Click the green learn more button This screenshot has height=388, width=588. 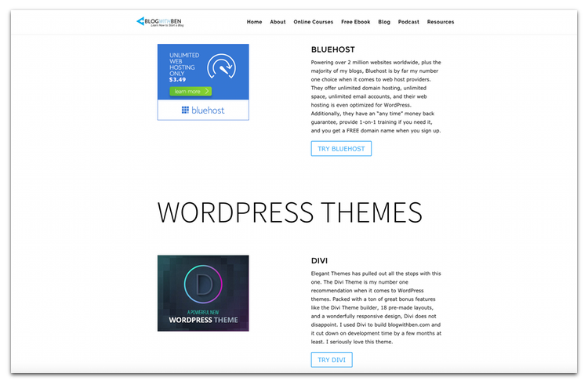(191, 91)
